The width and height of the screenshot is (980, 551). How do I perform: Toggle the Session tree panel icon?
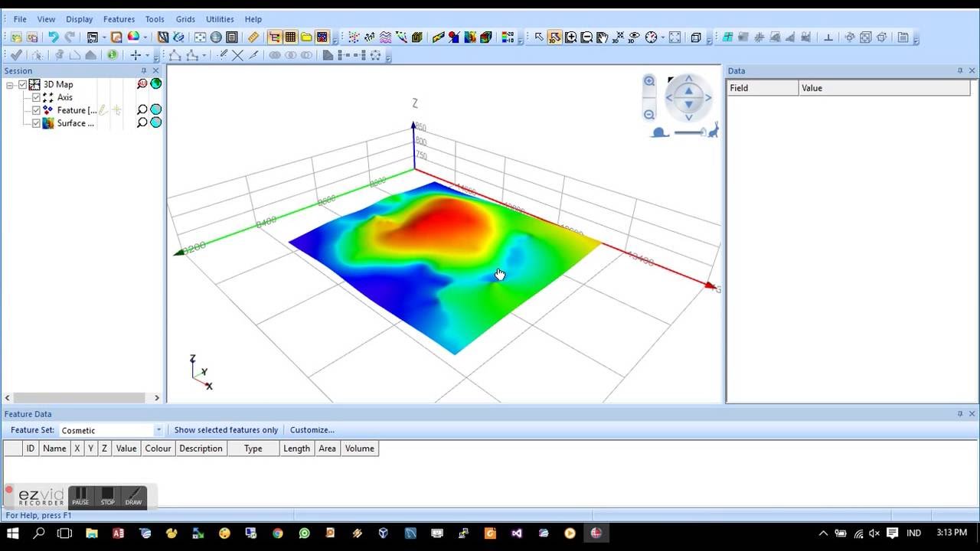[274, 37]
